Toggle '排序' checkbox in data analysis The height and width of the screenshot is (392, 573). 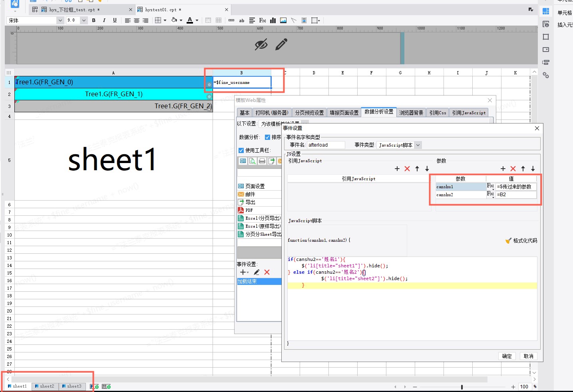(x=268, y=137)
